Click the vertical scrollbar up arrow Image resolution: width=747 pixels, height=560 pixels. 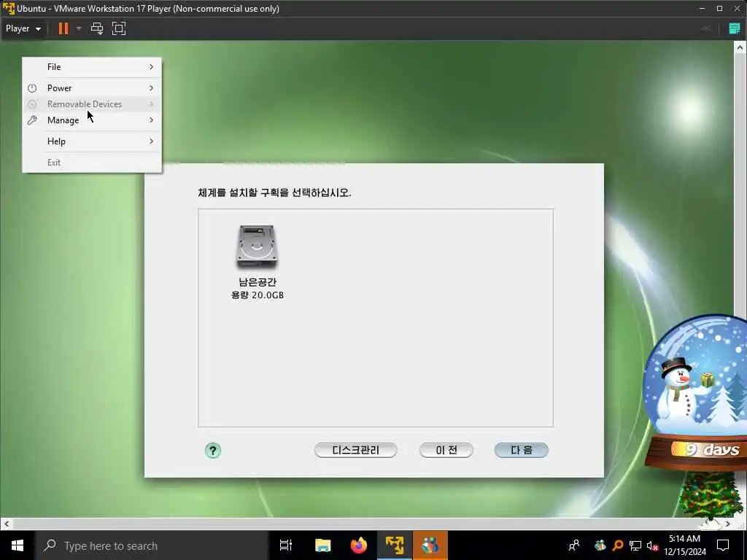coord(740,47)
